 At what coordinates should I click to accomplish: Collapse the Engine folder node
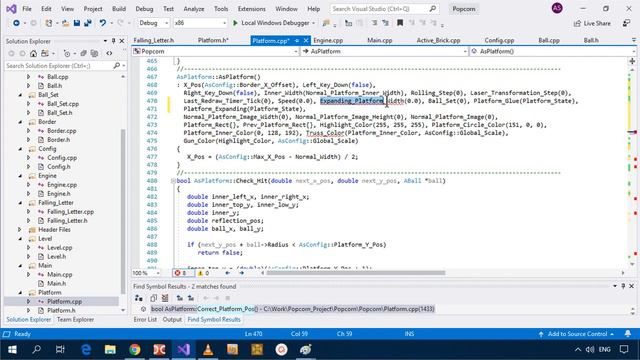tap(20, 176)
